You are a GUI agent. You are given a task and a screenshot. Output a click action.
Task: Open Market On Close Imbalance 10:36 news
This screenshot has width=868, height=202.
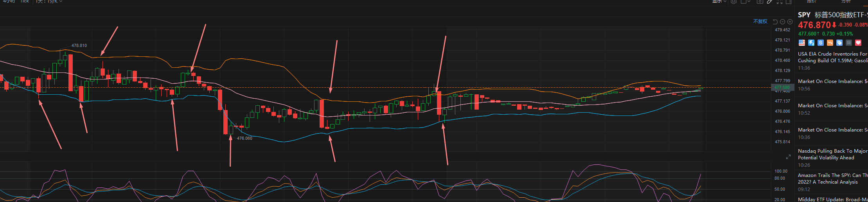pyautogui.click(x=833, y=130)
